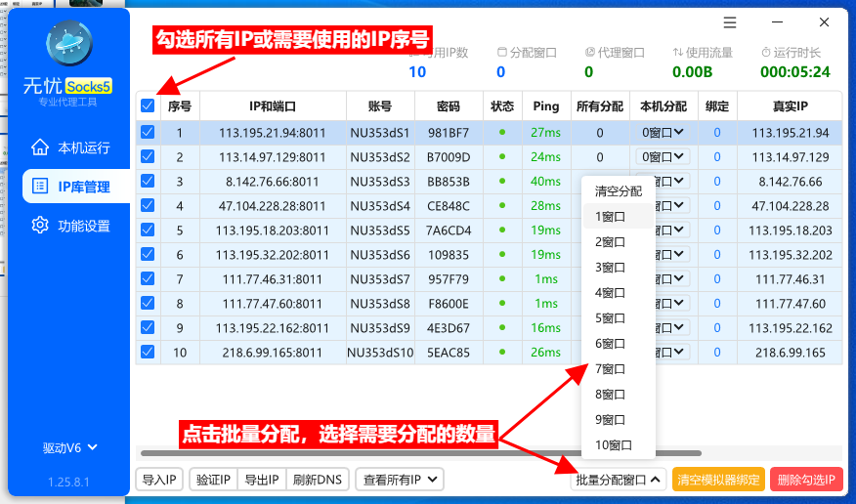Open the hamburger menu icon
This screenshot has width=856, height=504.
point(729,22)
